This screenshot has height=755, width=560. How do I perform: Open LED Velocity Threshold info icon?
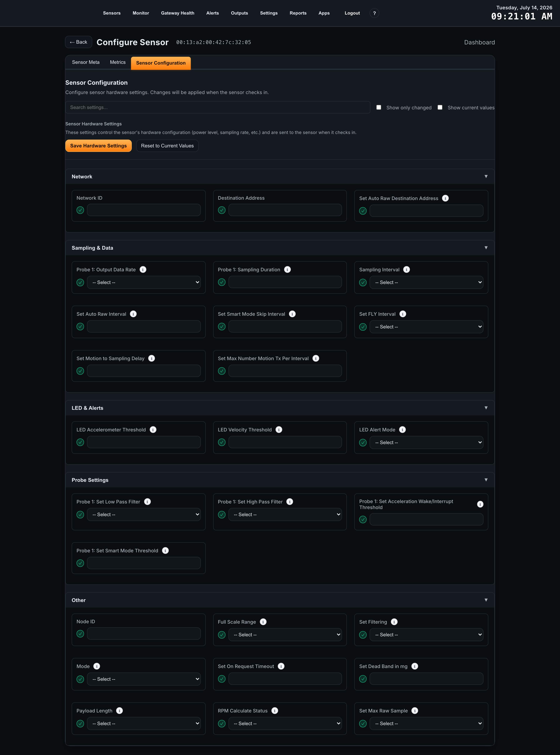pyautogui.click(x=279, y=430)
